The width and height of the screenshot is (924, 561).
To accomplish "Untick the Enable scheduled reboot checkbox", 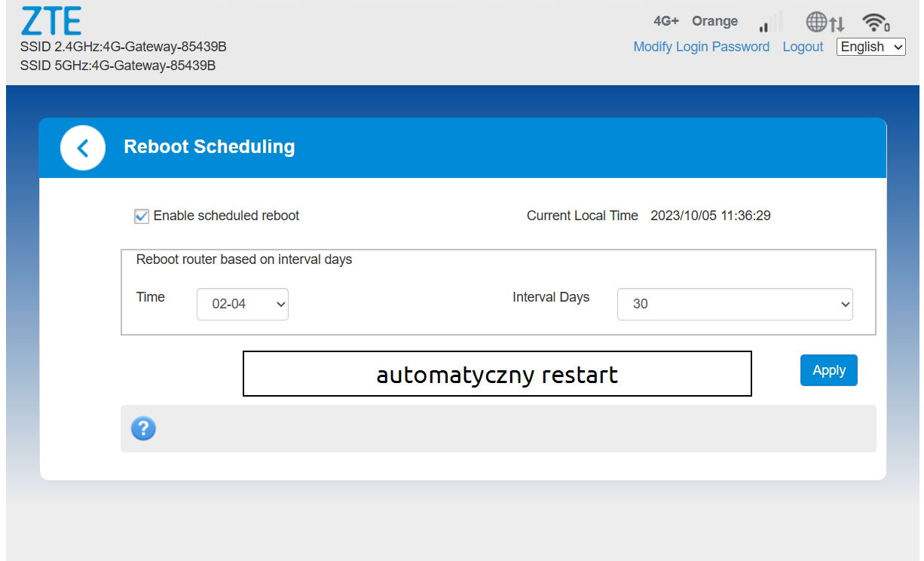I will 142,216.
